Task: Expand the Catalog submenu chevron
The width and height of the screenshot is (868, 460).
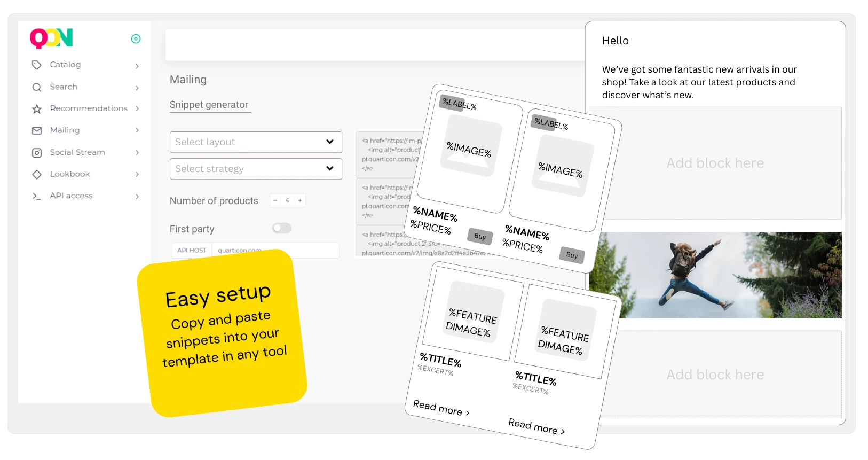Action: tap(137, 66)
